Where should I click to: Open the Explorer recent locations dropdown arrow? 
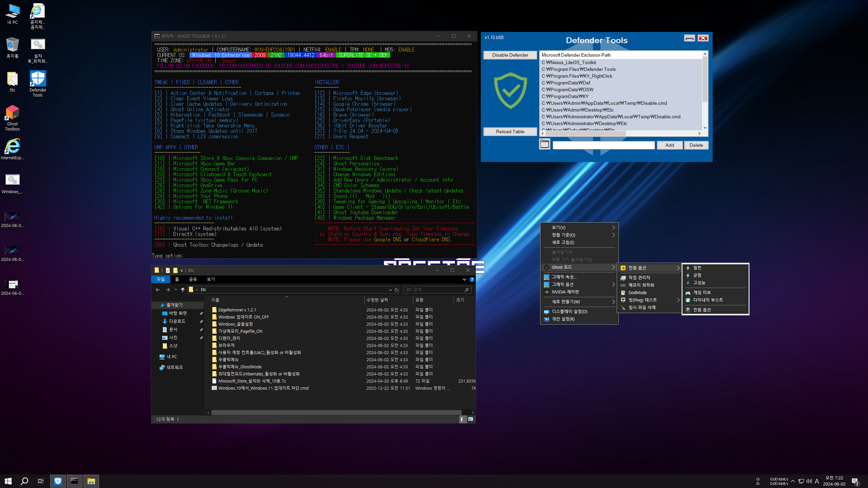tap(175, 290)
